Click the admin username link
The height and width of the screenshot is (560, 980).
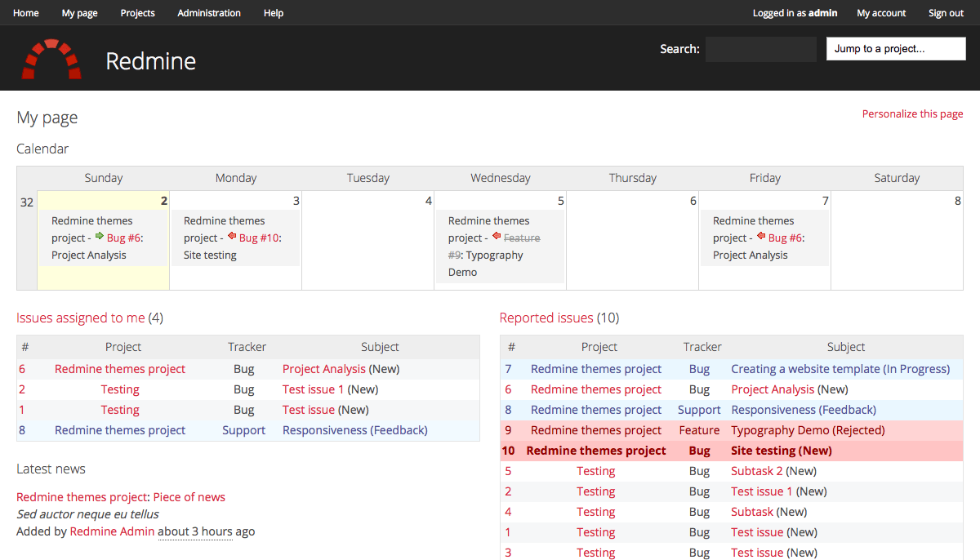click(x=823, y=13)
